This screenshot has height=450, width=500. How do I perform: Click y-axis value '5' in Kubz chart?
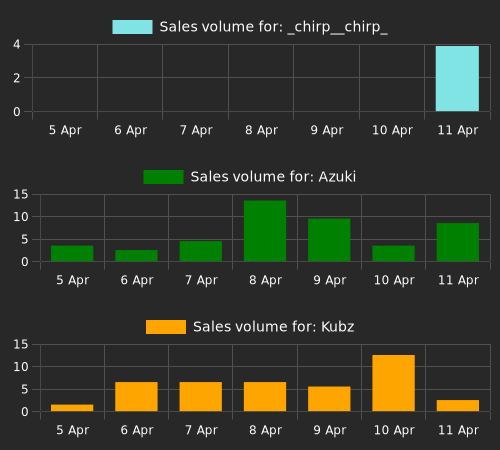click(25, 389)
